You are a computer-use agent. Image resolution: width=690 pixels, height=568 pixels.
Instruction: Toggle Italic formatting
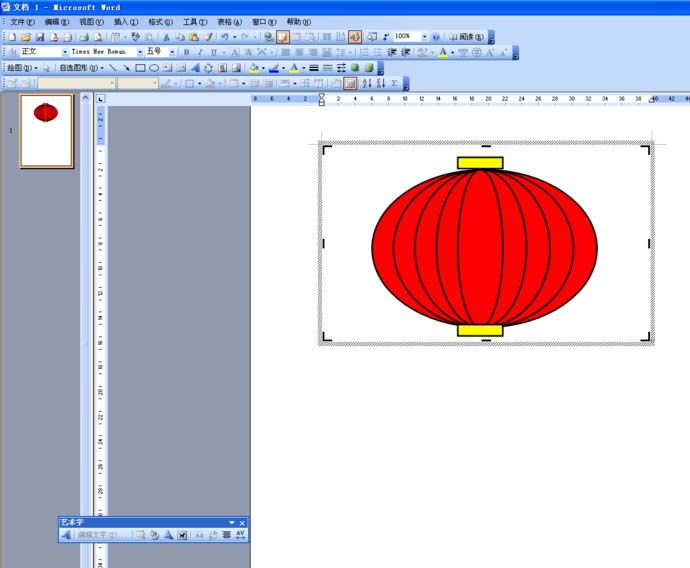point(199,52)
